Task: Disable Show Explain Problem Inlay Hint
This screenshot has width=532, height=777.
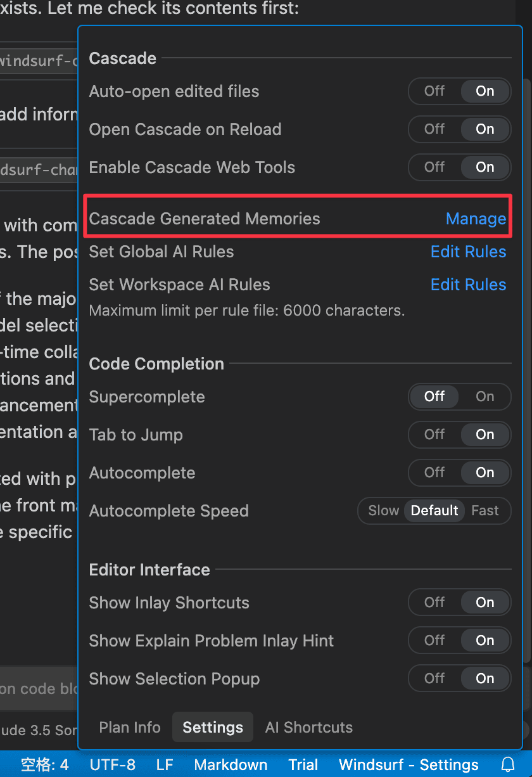Action: pos(434,641)
